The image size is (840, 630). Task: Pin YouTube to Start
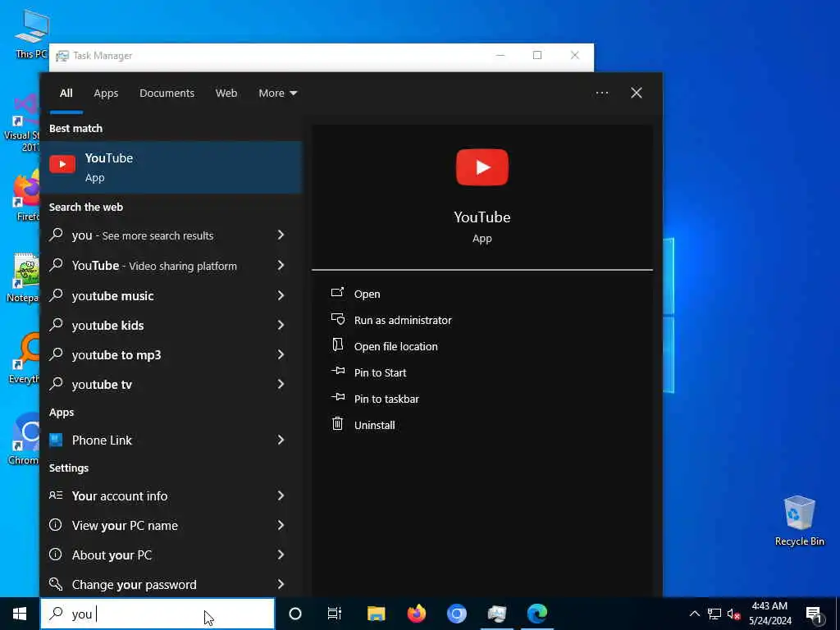tap(381, 373)
